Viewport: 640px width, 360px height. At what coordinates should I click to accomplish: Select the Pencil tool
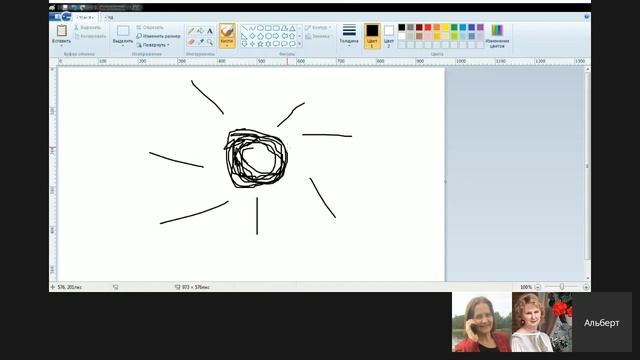191,31
